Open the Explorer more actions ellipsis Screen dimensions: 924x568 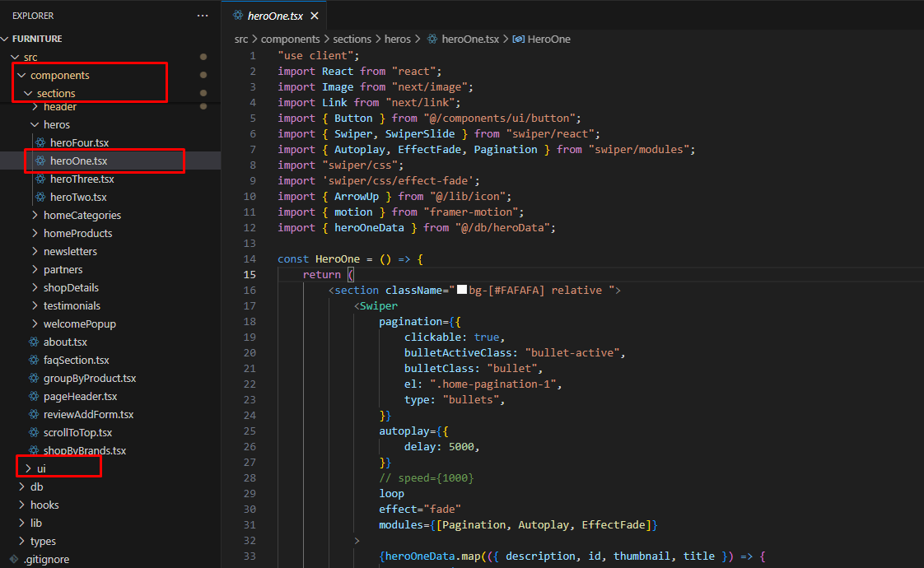(x=203, y=16)
